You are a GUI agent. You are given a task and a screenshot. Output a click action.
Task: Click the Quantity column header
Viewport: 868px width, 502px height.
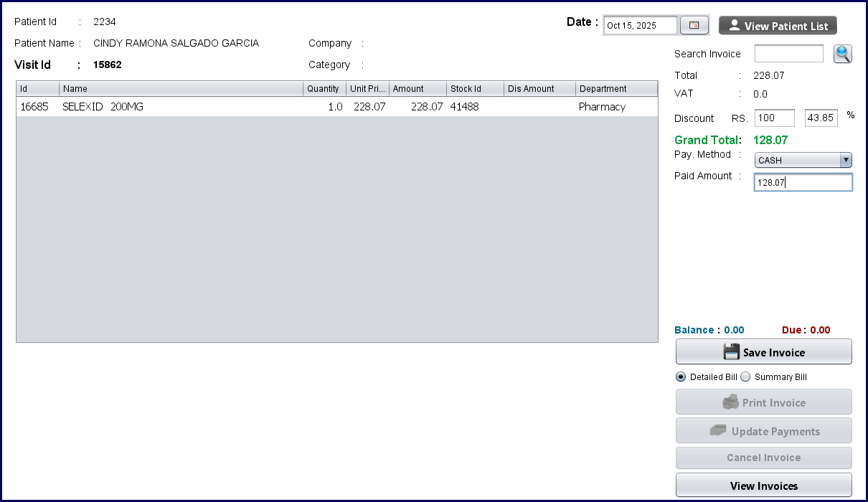[x=324, y=89]
